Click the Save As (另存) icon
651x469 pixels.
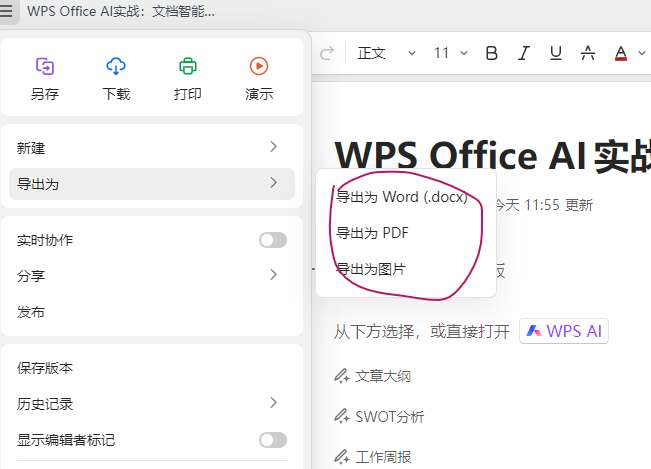coord(45,66)
